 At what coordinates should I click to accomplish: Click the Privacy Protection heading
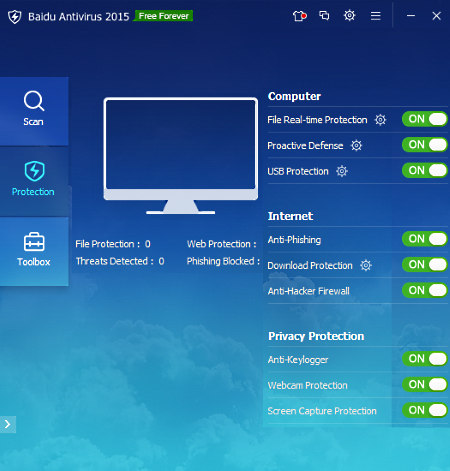pos(316,336)
